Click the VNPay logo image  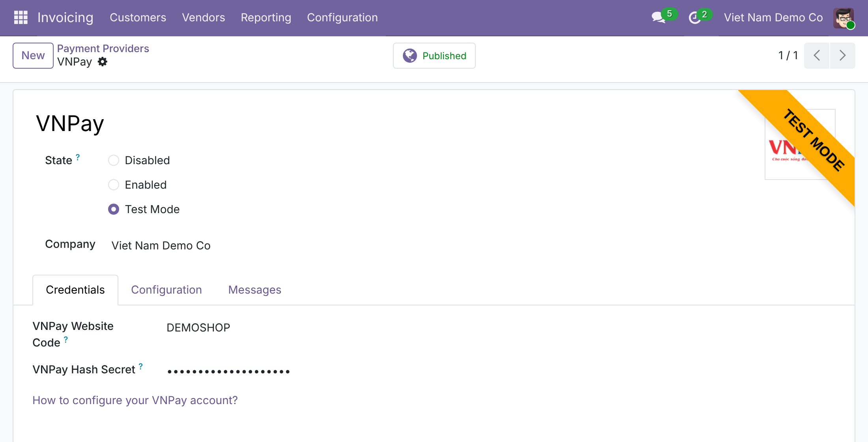point(800,144)
